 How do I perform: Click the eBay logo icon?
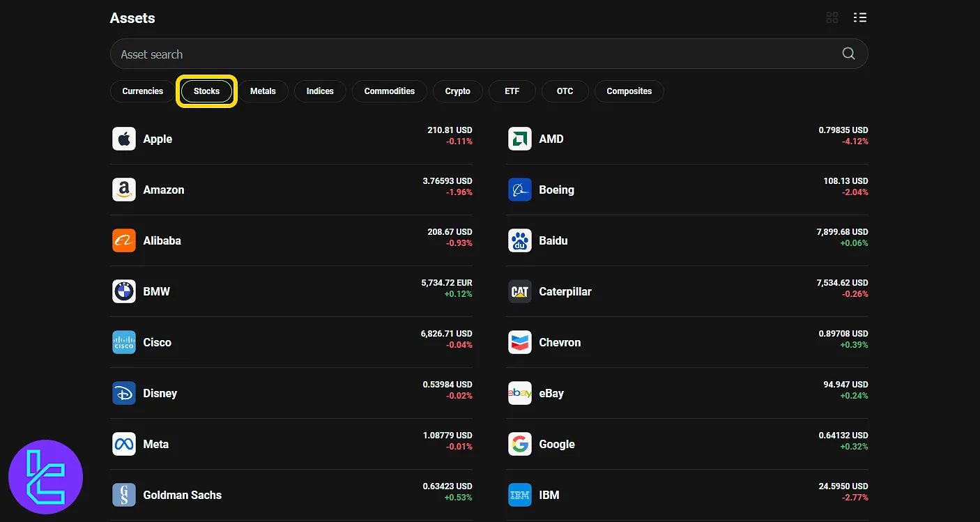click(x=520, y=393)
